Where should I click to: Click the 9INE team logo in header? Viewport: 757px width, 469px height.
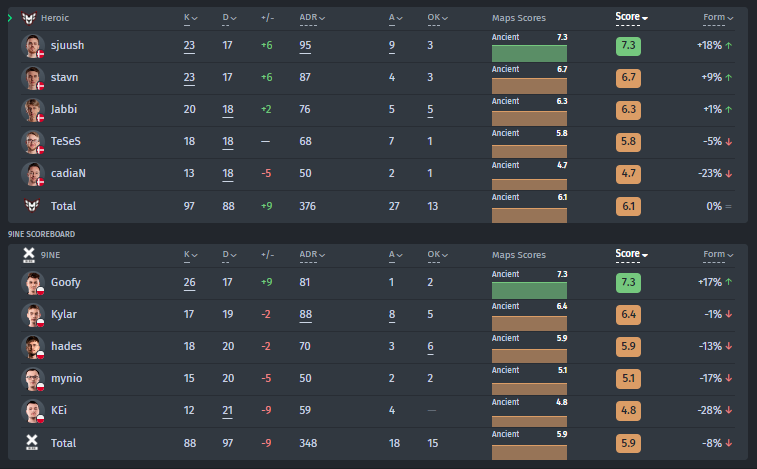click(29, 255)
